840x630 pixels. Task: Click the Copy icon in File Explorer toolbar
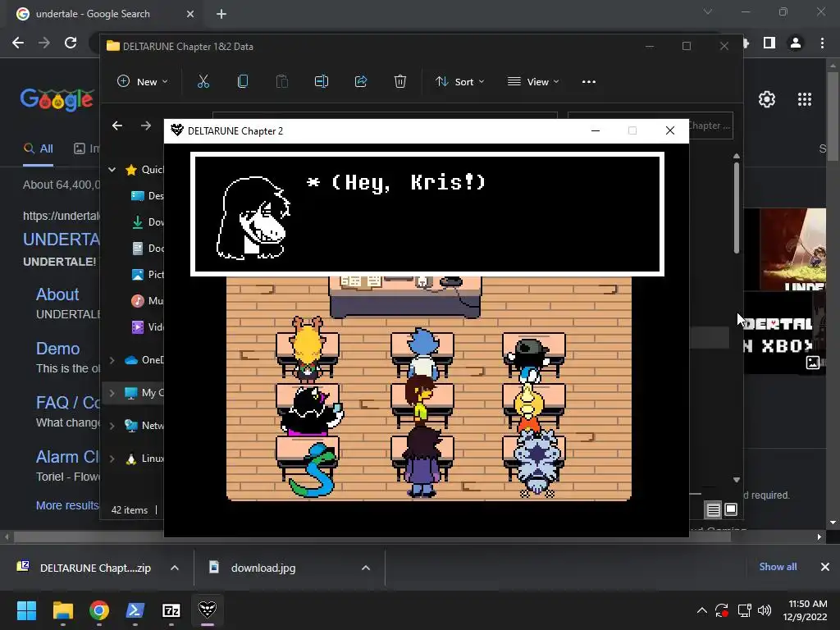click(243, 81)
